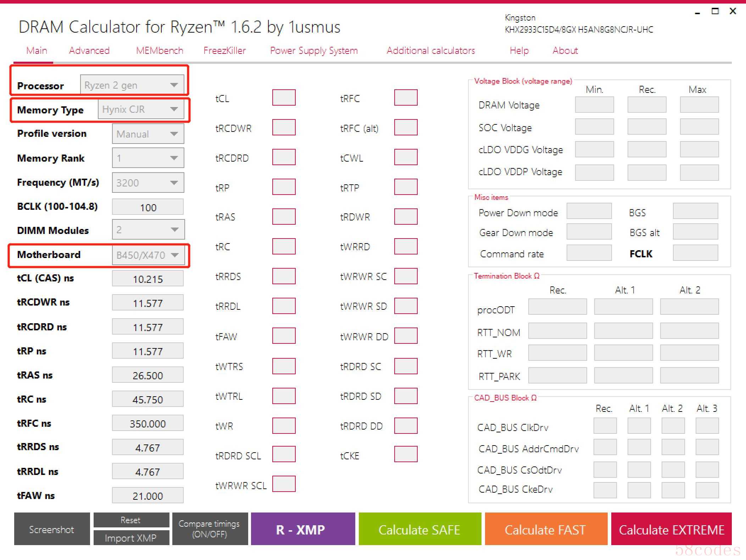Click the CAD_BUS ClkDrv Rec. field

tap(605, 426)
